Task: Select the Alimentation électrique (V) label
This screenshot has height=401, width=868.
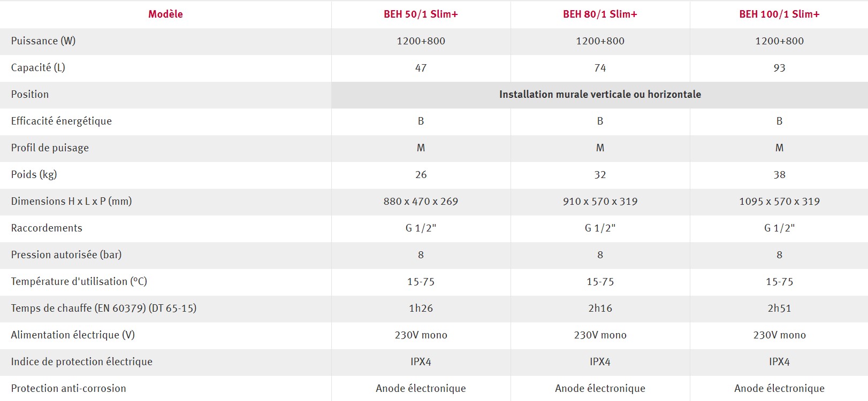Action: (x=73, y=335)
